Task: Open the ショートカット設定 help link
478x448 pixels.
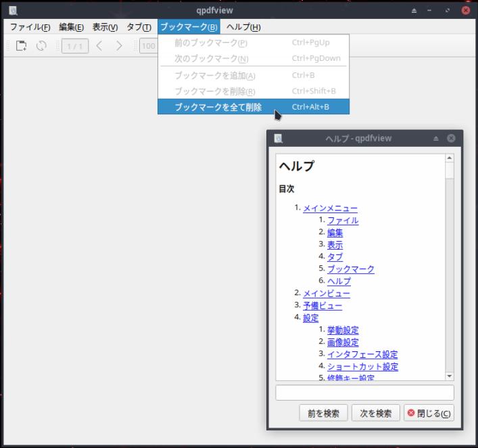Action: coord(363,367)
